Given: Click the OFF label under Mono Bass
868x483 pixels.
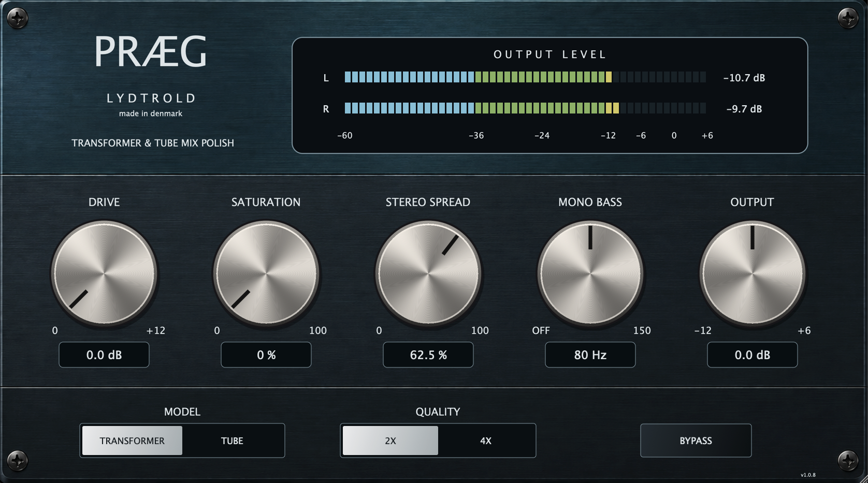Looking at the screenshot, I should pyautogui.click(x=541, y=331).
